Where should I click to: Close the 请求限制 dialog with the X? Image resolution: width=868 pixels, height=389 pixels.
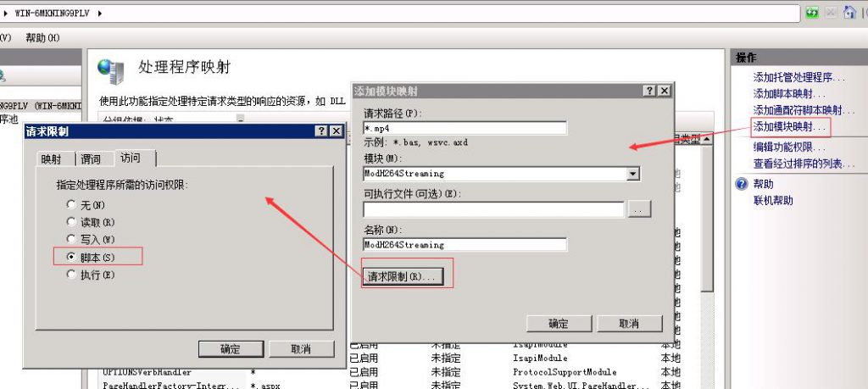336,131
